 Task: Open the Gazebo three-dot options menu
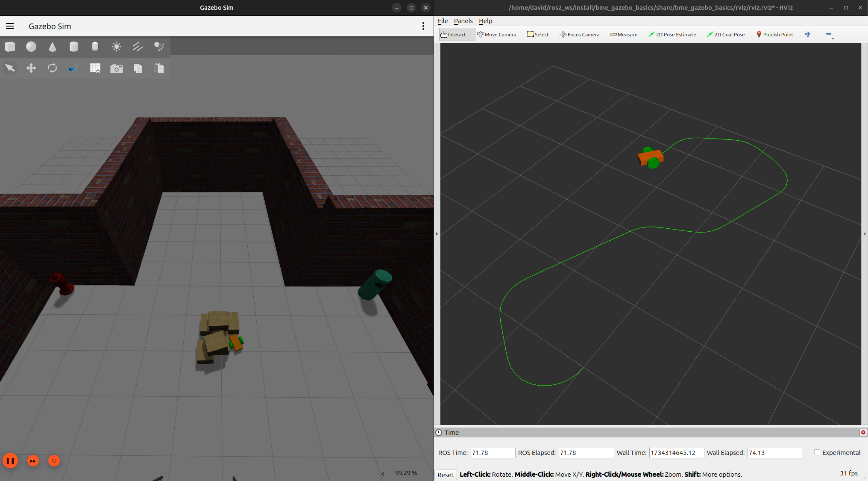point(423,26)
